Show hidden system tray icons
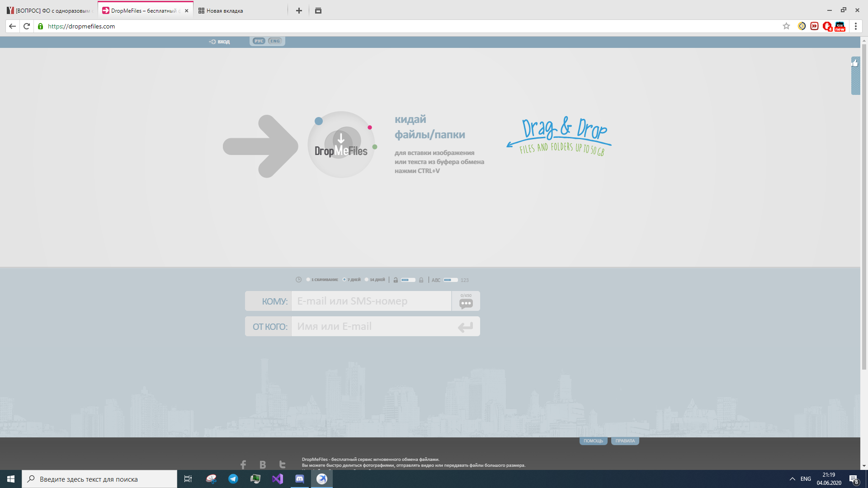 792,479
